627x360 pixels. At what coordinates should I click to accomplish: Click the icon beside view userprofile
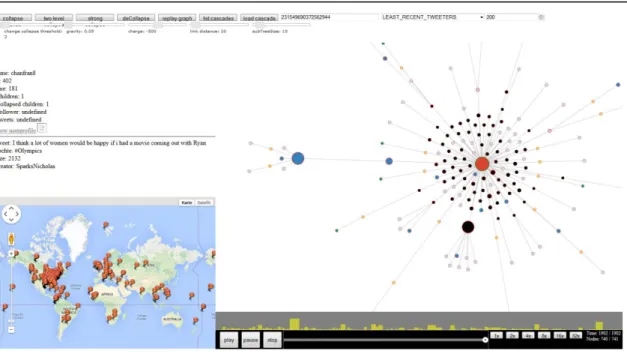click(42, 128)
